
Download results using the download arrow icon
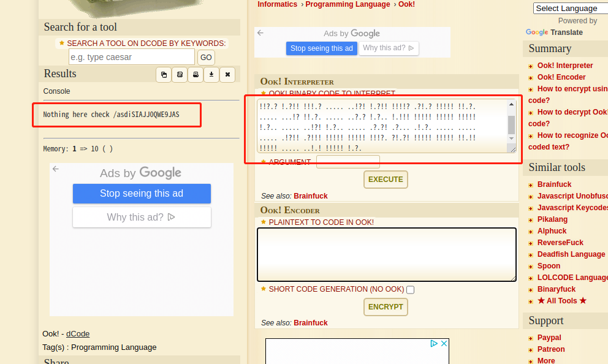click(211, 74)
